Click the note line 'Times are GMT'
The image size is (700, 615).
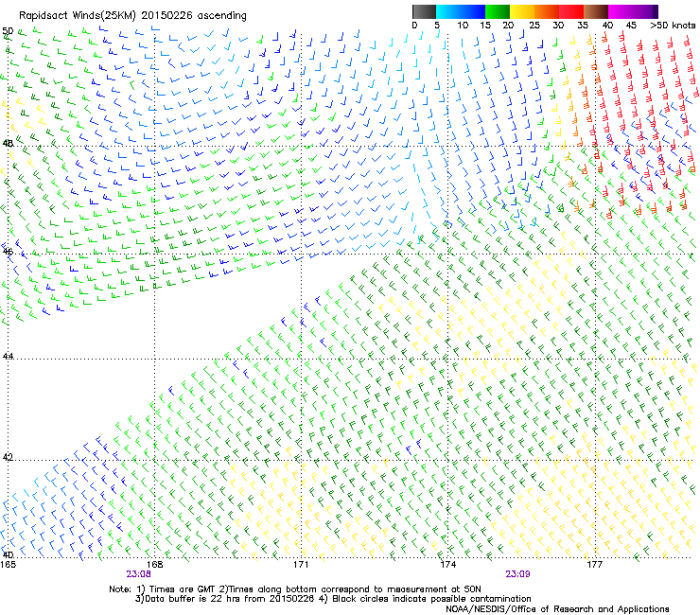(x=178, y=589)
